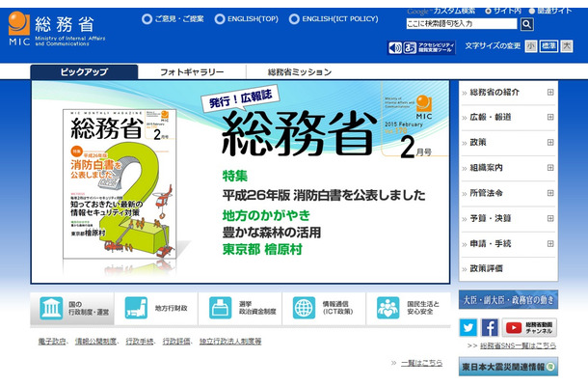Viewport: 588px width, 386px height.
Task: Open 政策評価 menu item
Action: tap(487, 268)
